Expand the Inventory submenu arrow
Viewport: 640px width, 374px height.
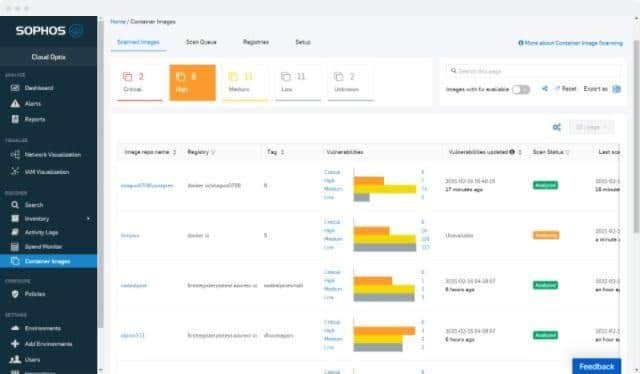pyautogui.click(x=88, y=219)
